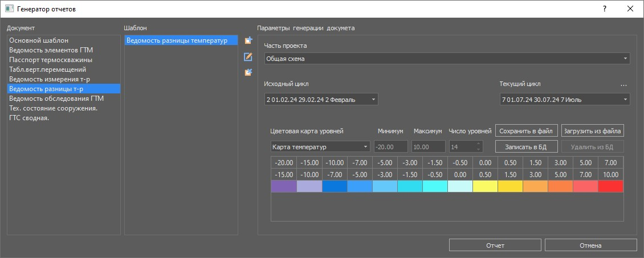Viewport: 644px width, 258px height.
Task: Click the red color swatch
Action: (610, 186)
